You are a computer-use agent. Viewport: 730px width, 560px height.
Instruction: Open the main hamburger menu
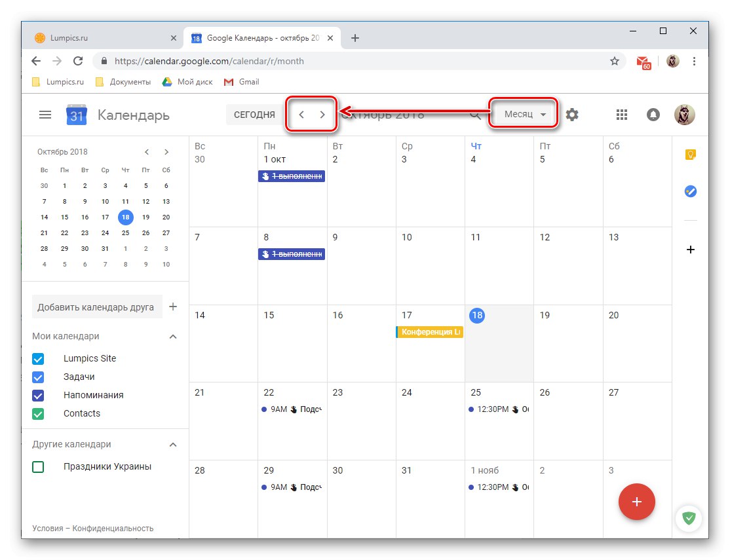(45, 114)
